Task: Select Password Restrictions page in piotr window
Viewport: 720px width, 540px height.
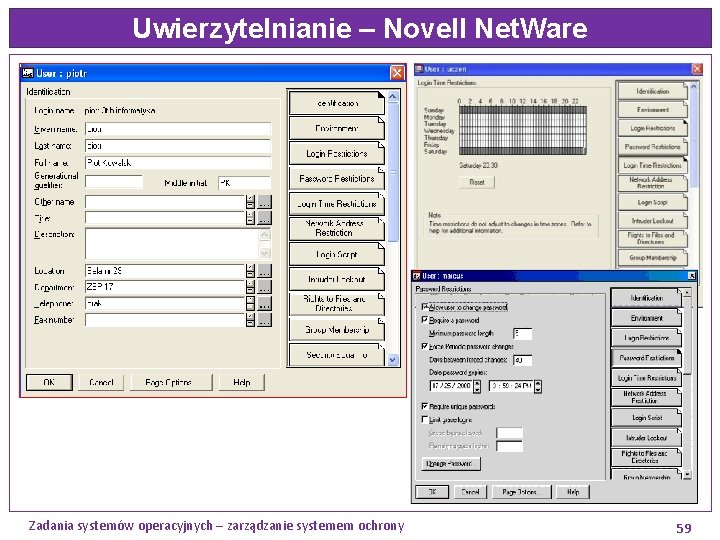Action: click(337, 179)
